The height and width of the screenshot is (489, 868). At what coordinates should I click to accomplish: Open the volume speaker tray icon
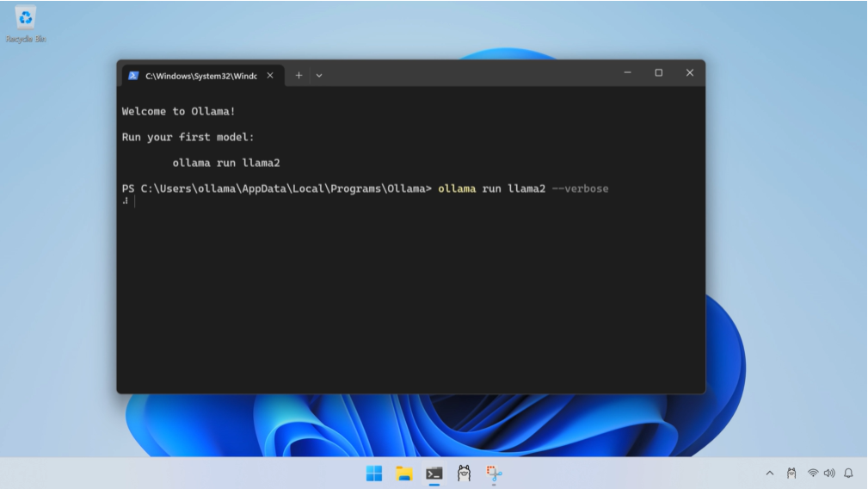click(829, 473)
